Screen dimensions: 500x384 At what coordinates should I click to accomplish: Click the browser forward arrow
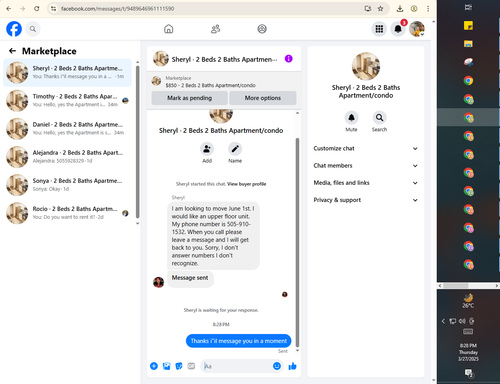(x=23, y=9)
